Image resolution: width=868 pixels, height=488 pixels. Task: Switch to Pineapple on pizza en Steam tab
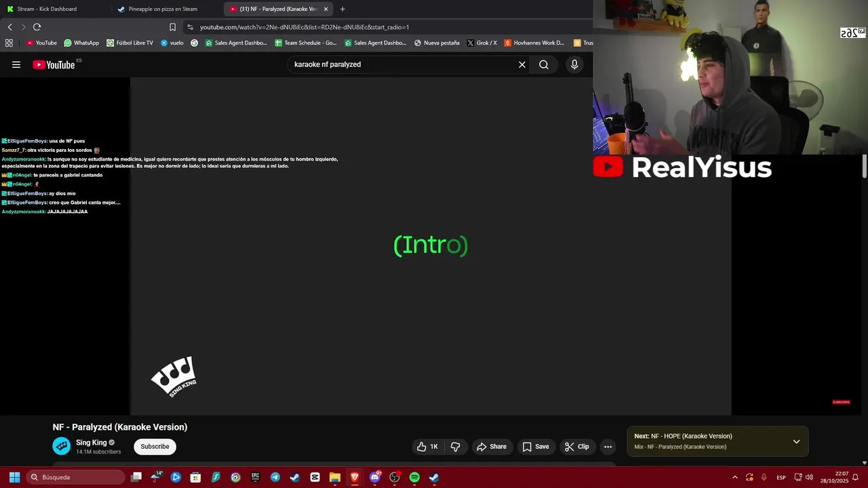tap(167, 9)
